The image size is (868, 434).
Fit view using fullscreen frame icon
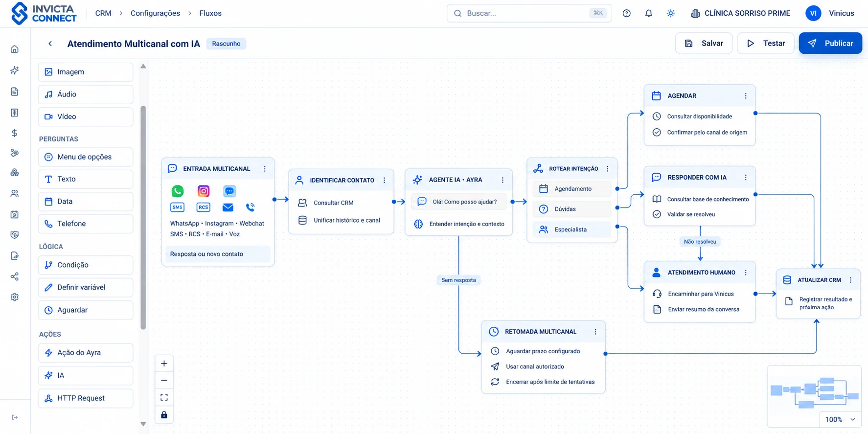pyautogui.click(x=164, y=397)
